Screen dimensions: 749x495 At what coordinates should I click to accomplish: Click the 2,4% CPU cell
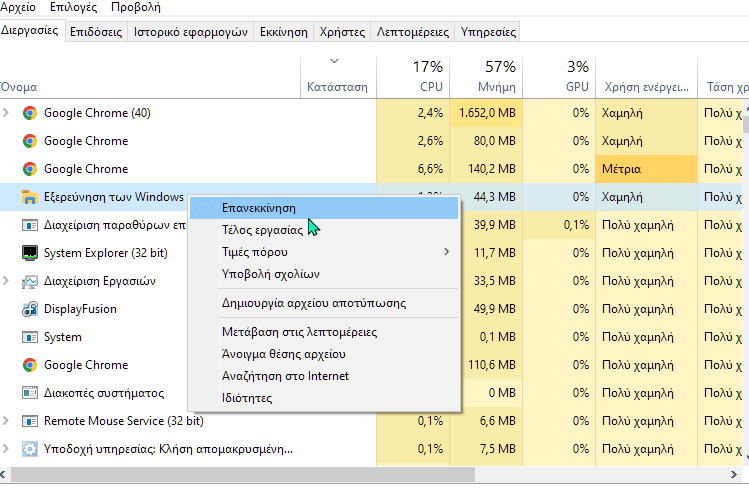point(413,113)
